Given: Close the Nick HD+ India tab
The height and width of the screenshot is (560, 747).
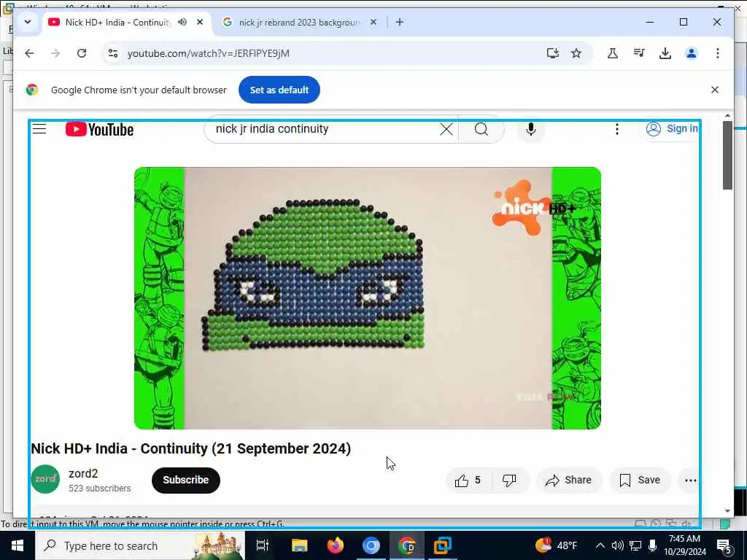Looking at the screenshot, I should [x=200, y=22].
